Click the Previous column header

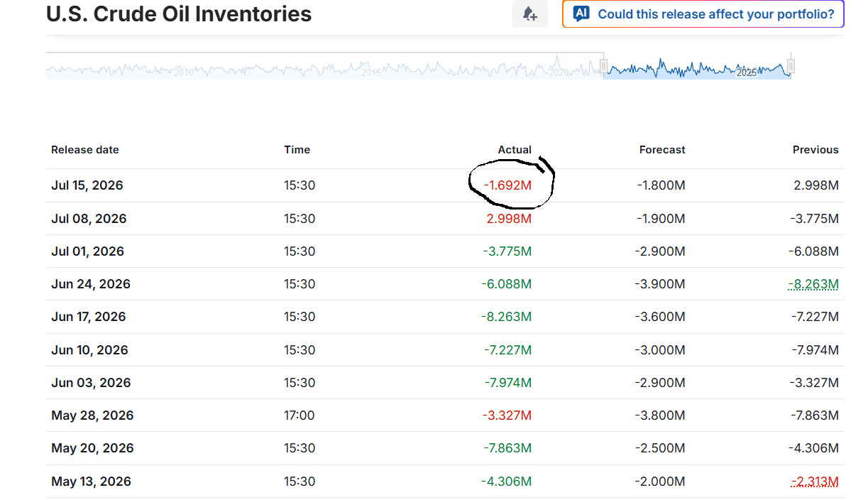pyautogui.click(x=815, y=150)
